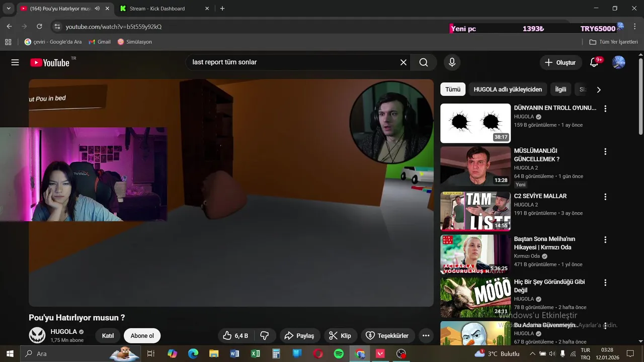The image size is (644, 362).
Task: Open the Gmail bookmark
Action: 100,42
